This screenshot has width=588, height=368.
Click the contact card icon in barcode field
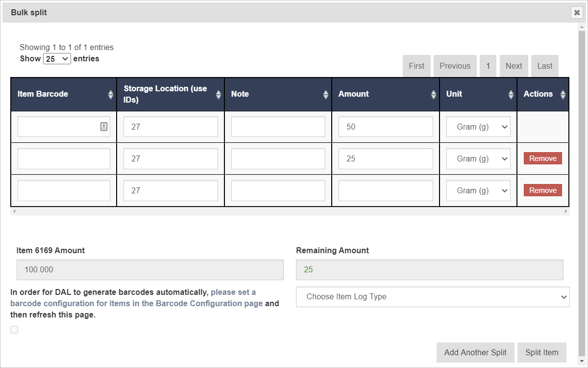(x=104, y=127)
